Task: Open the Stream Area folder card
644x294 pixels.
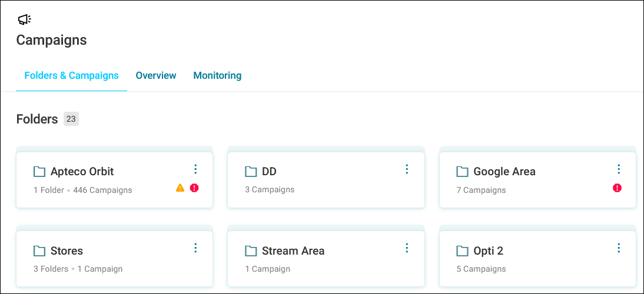Action: tap(326, 259)
